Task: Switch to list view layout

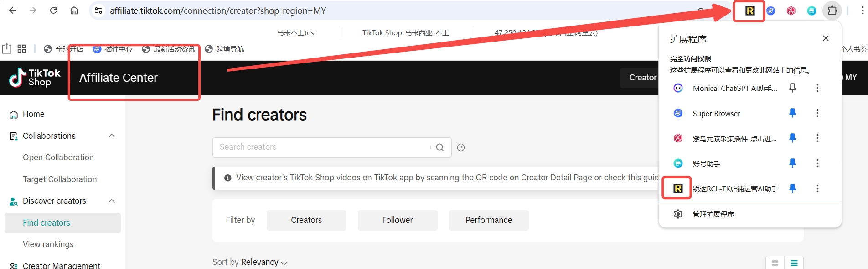Action: point(794,263)
